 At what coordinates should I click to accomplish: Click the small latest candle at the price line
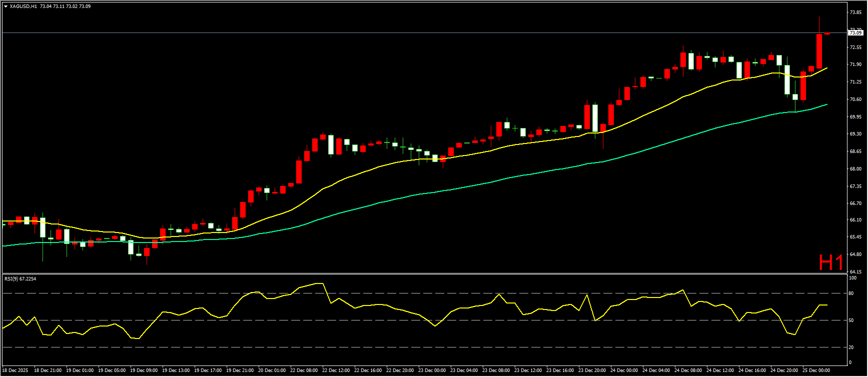pyautogui.click(x=827, y=33)
